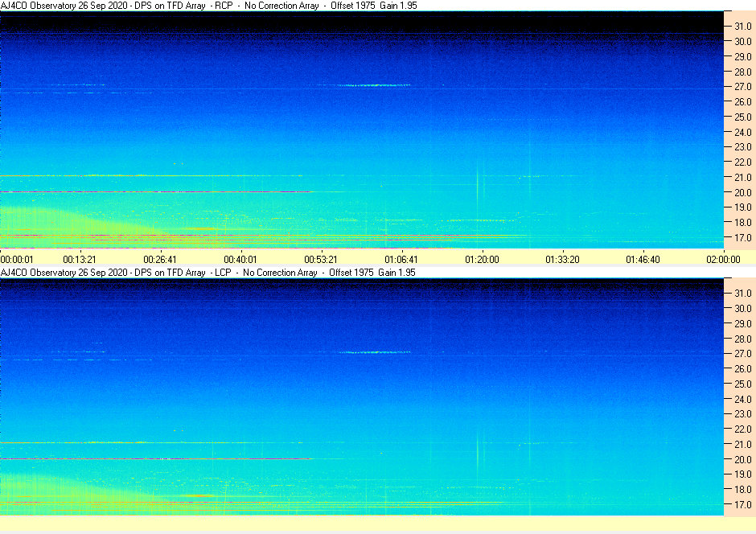Image resolution: width=756 pixels, height=534 pixels.
Task: Pick the 26.0 frequency label in LCP panel
Action: (743, 368)
